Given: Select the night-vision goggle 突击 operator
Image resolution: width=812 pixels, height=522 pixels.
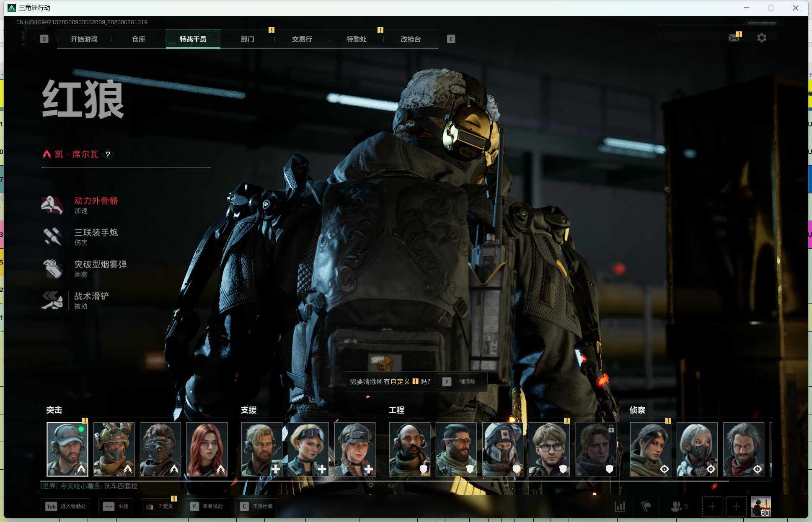Looking at the screenshot, I should point(160,449).
